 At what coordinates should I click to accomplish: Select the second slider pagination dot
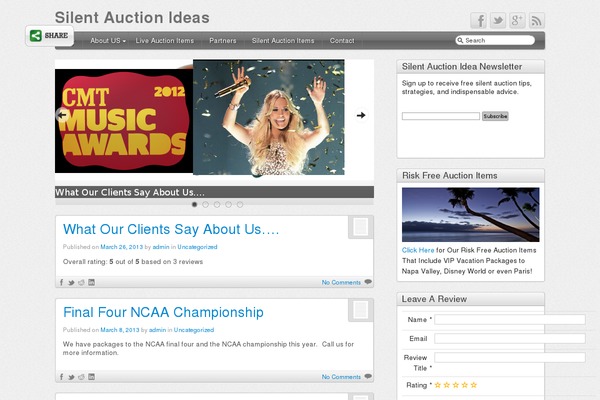pos(205,205)
